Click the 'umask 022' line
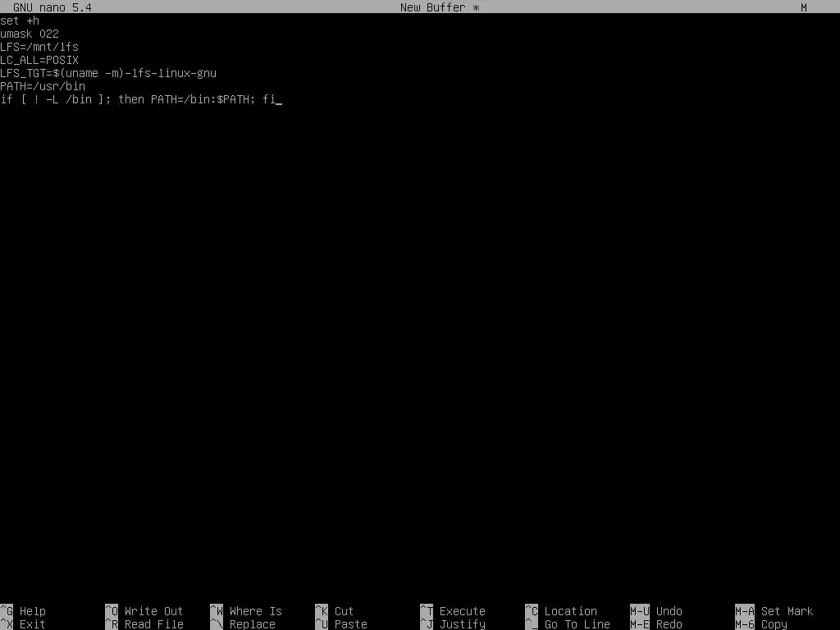840x630 pixels. [x=30, y=34]
